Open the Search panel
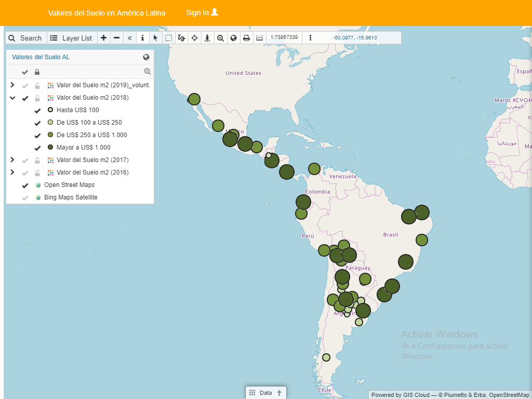 point(25,38)
